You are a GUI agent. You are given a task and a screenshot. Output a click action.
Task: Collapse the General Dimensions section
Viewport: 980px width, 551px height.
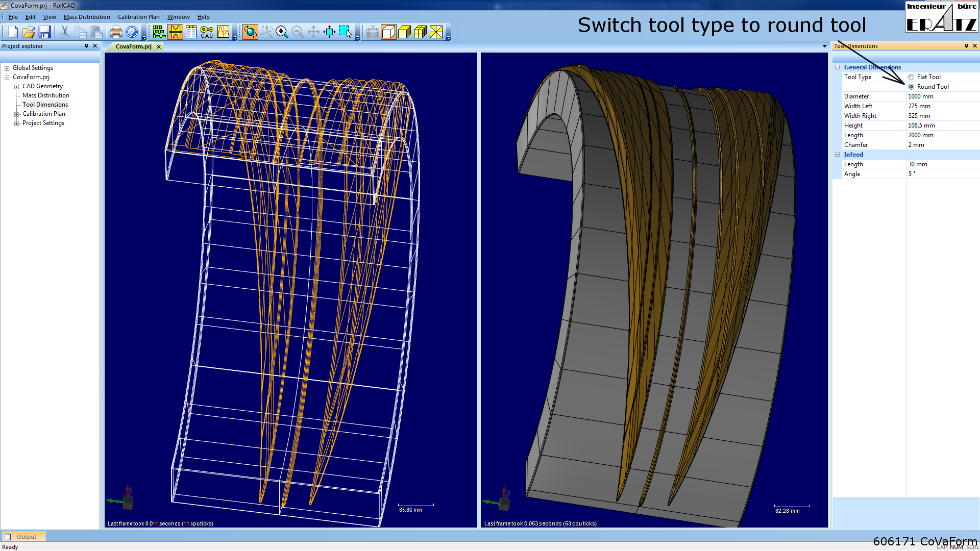click(x=837, y=67)
